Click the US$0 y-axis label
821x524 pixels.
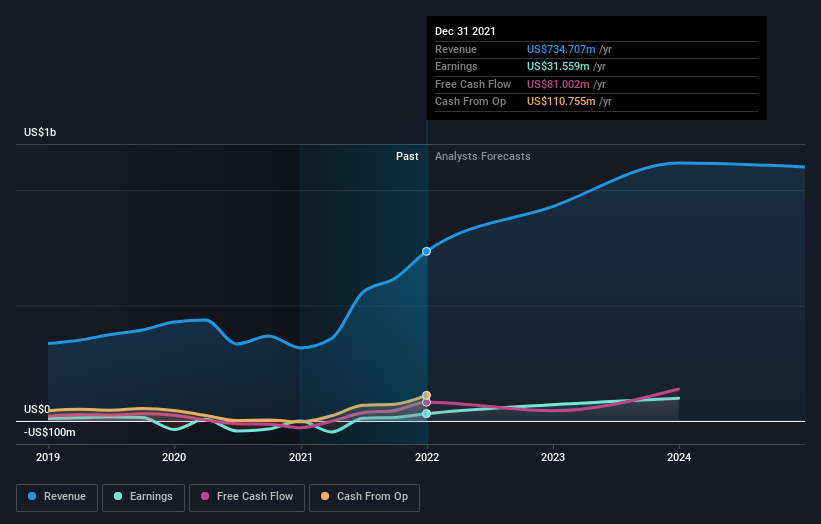pyautogui.click(x=37, y=409)
